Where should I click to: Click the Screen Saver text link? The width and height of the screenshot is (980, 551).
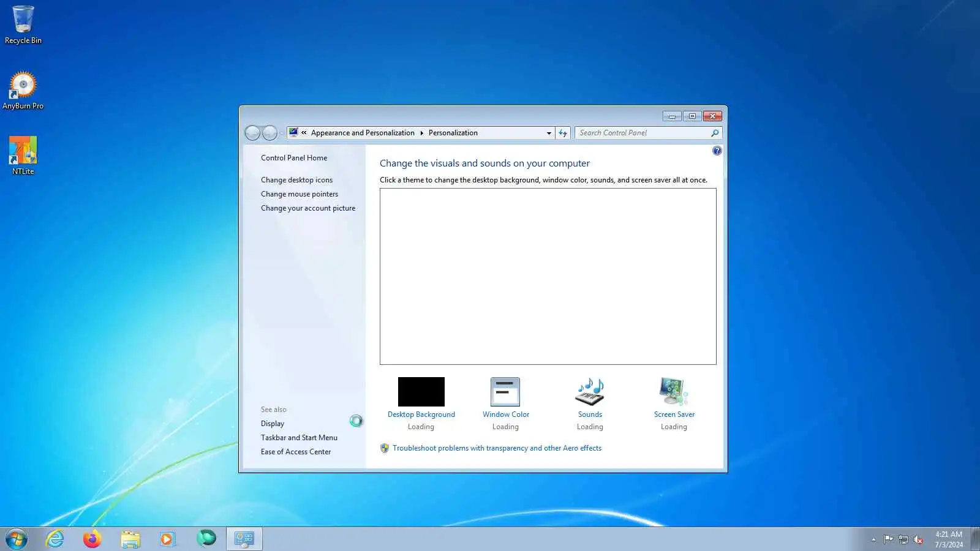pos(674,414)
